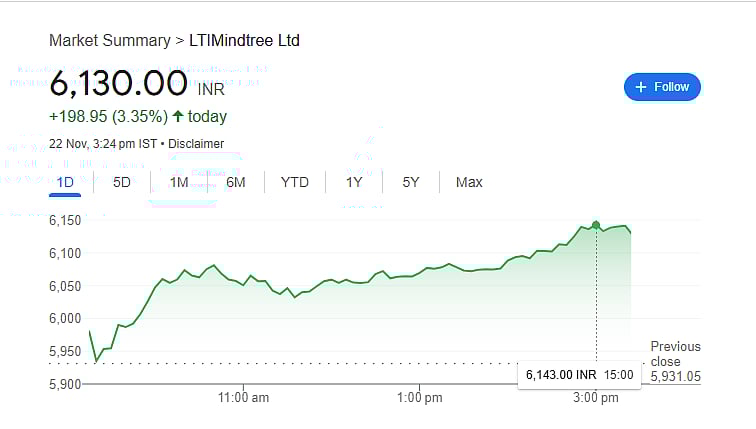The image size is (756, 429).
Task: Show the 1M price chart
Action: 179,182
